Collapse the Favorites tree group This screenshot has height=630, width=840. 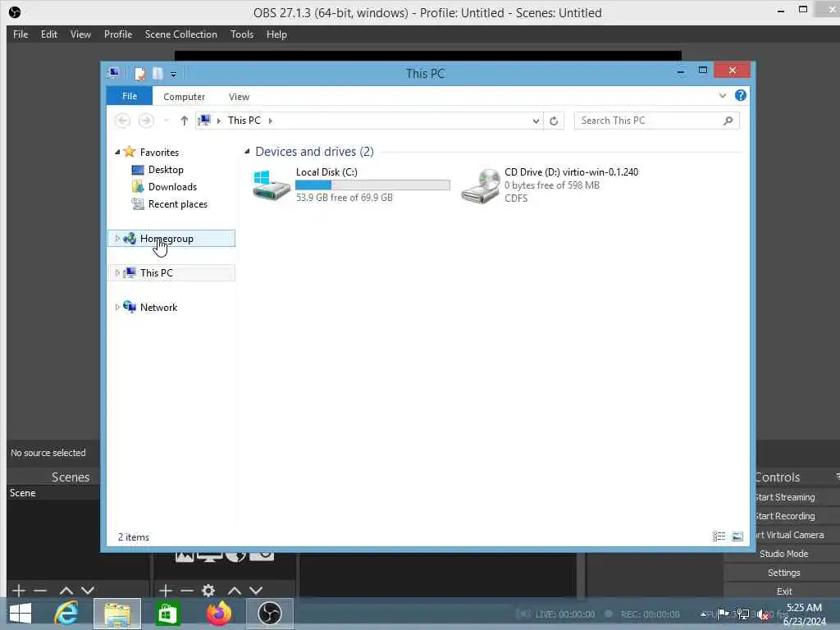pos(117,152)
